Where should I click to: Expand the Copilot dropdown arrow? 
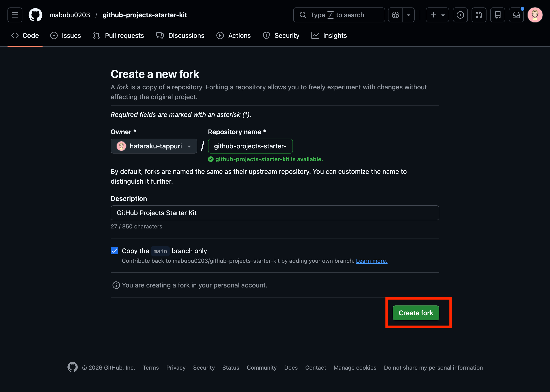(409, 15)
